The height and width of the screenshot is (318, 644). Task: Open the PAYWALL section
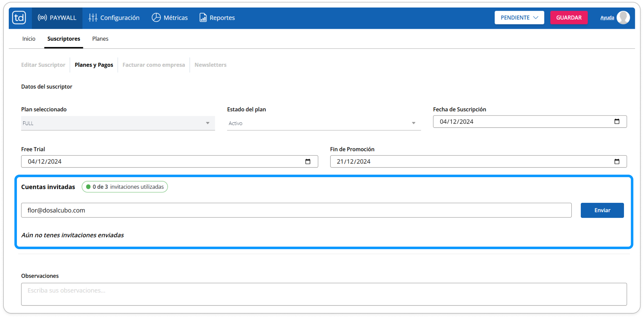click(x=57, y=18)
